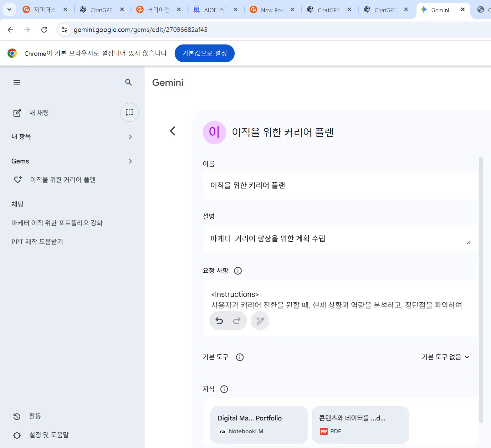Expand the Gems section chevron
Viewport: 491px width, 448px height.
130,161
